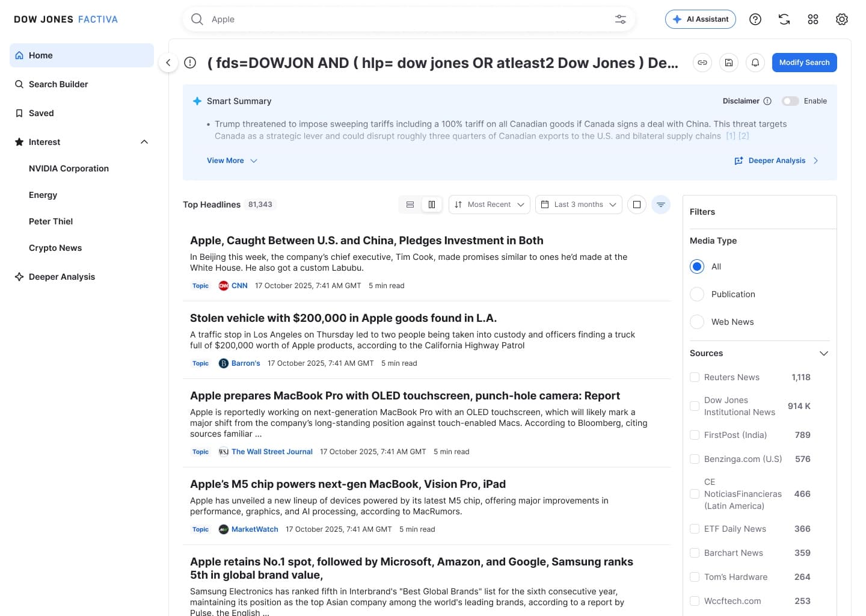Open the settings gear icon
The image size is (866, 616).
tap(842, 19)
